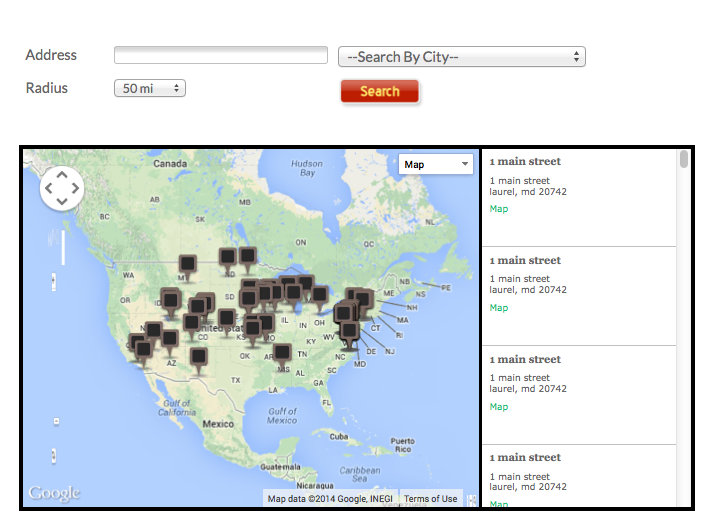Screen dimensions: 715x526
Task: Pan the map left with the arrow control
Action: pos(49,188)
